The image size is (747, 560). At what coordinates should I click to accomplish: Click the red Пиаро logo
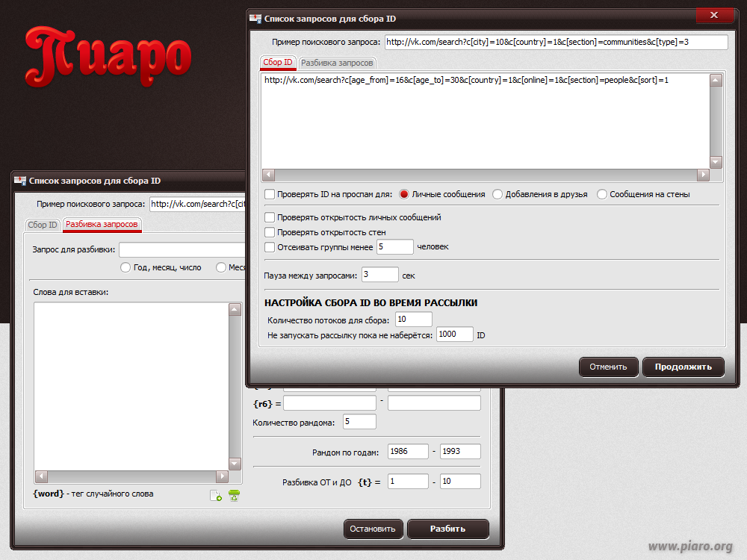tap(108, 57)
